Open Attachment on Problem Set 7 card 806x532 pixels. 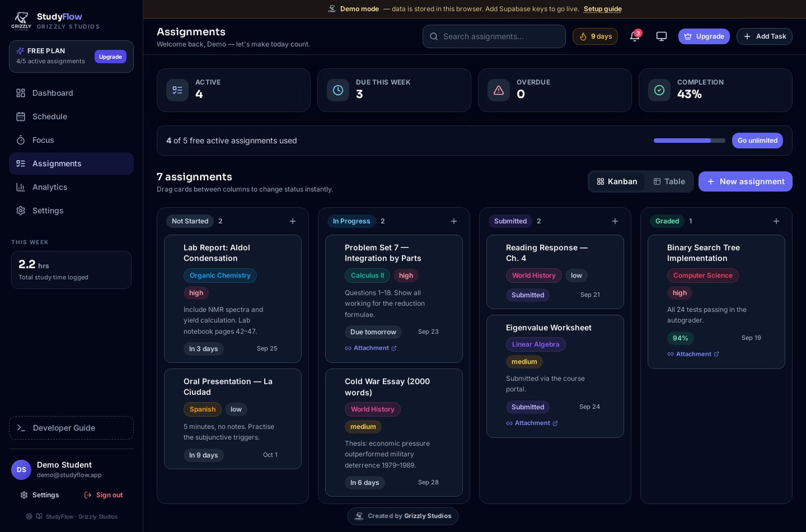(371, 348)
